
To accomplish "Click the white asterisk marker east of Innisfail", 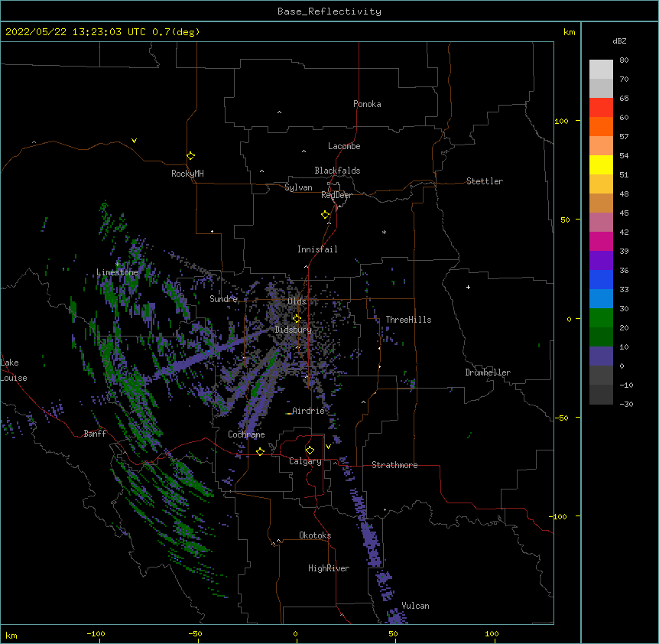I will 384,232.
